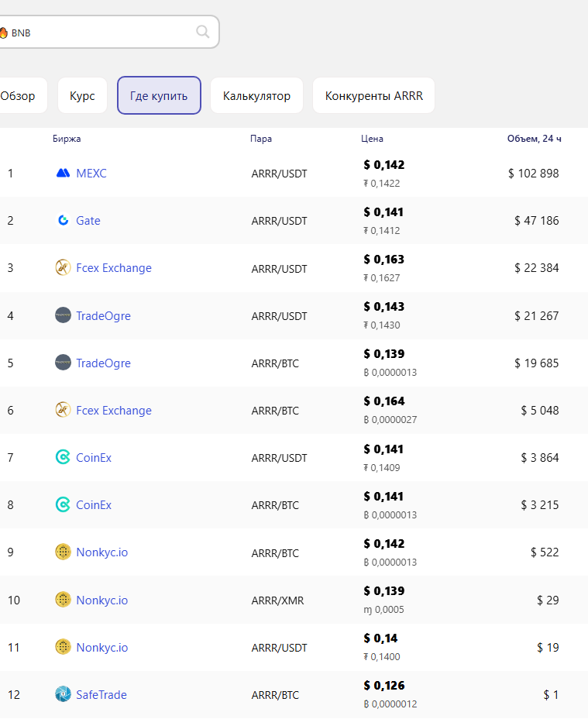Click the $ 0,126 price value
Screen dimensions: 588x726
(383, 685)
